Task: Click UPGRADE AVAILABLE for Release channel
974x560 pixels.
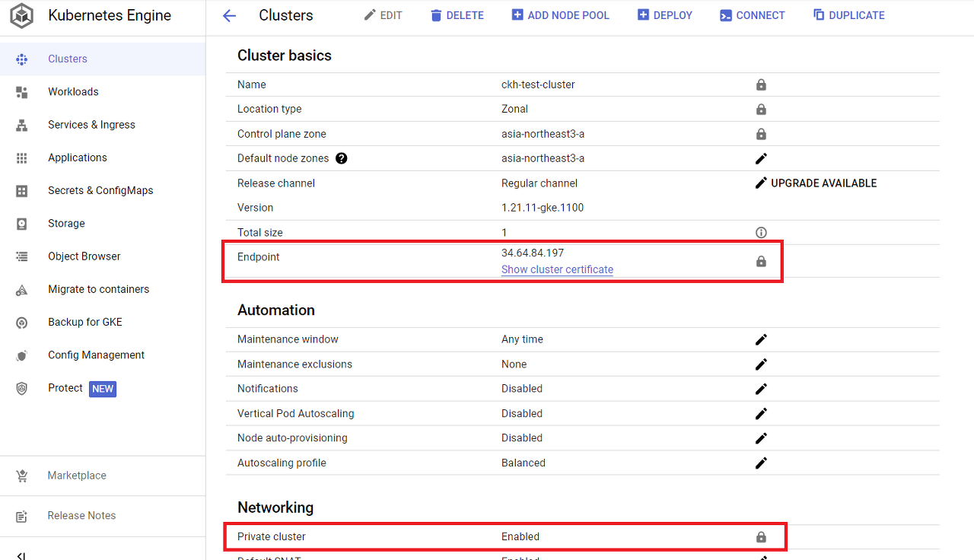Action: 816,183
